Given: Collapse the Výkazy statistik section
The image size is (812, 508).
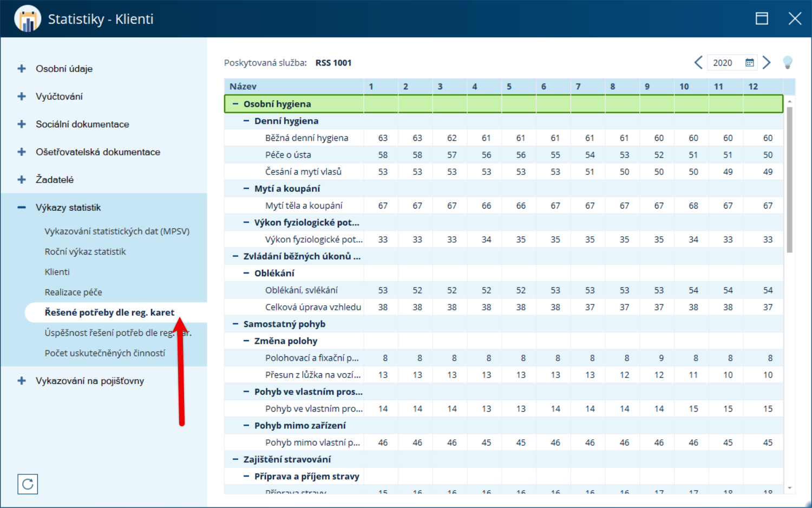Looking at the screenshot, I should [22, 207].
